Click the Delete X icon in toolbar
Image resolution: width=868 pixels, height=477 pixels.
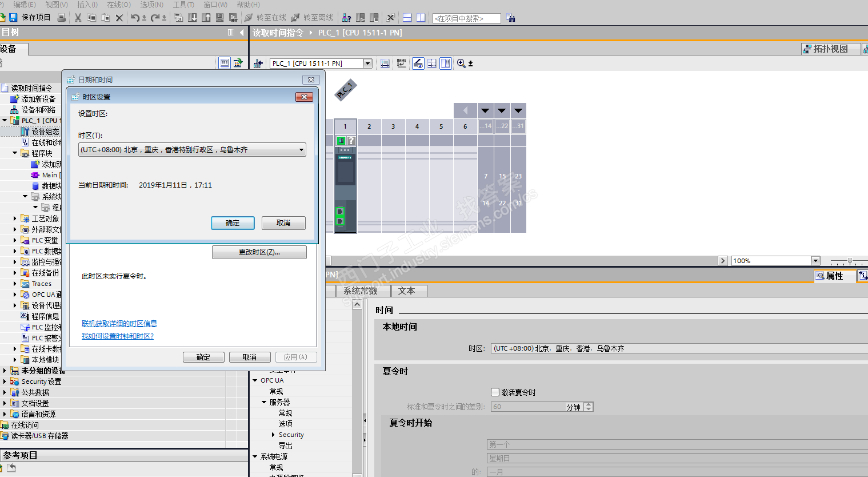[x=119, y=18]
